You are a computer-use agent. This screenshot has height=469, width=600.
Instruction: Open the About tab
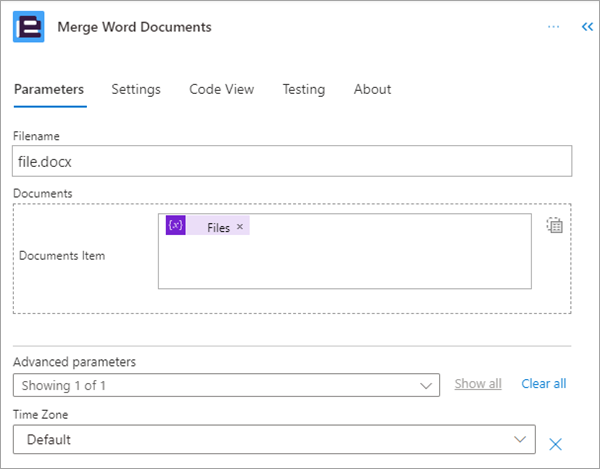[372, 89]
